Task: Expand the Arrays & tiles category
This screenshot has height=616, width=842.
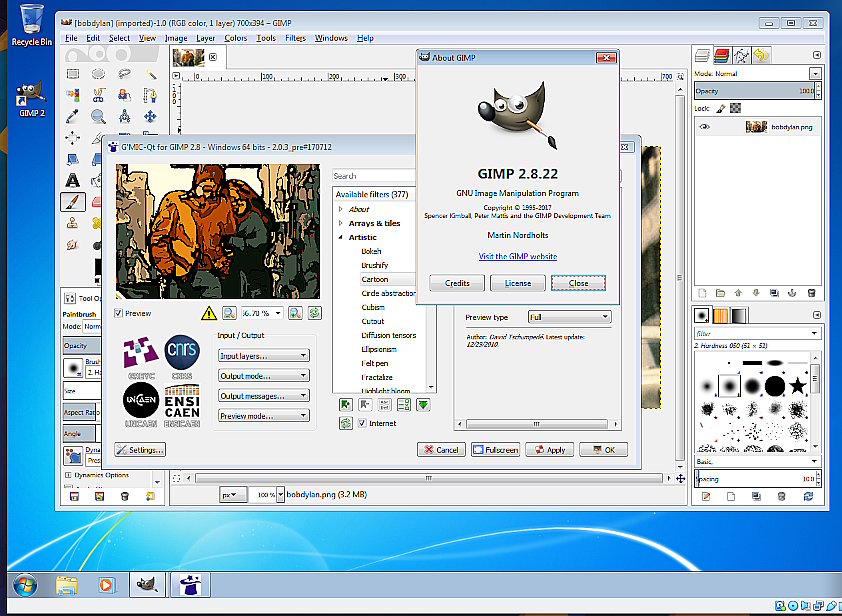Action: click(x=340, y=223)
